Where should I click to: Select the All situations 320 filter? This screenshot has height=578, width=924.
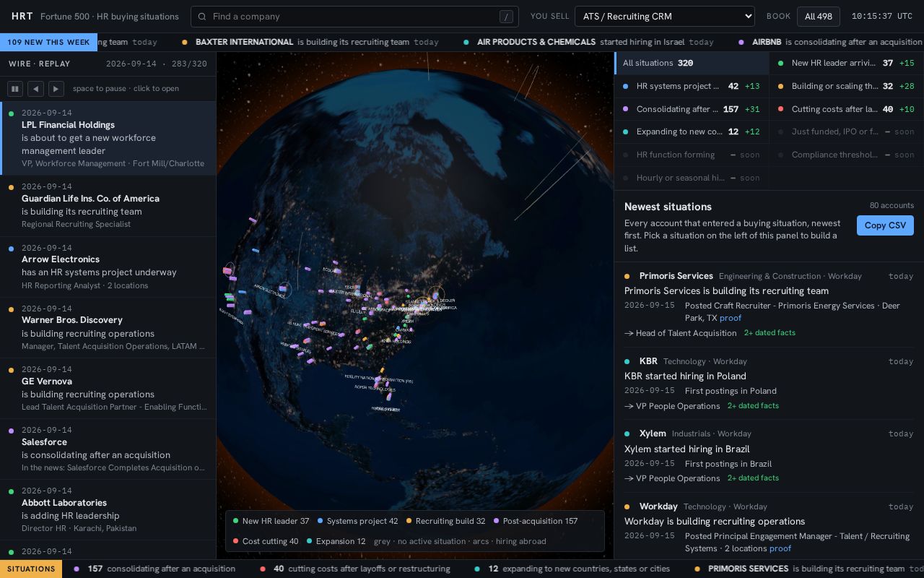[692, 63]
